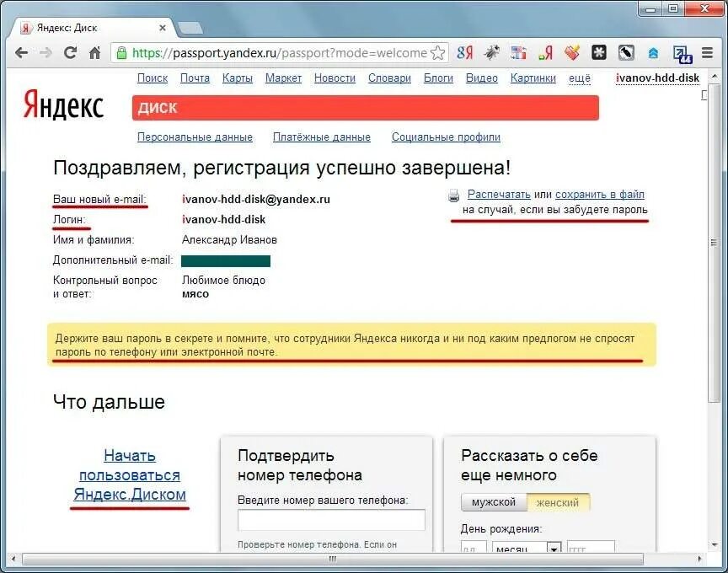
Task: Click the printer icon beside Распечатать
Action: [x=454, y=195]
